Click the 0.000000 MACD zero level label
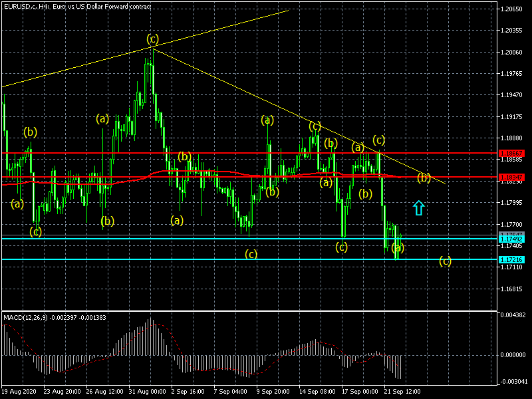 (x=513, y=354)
